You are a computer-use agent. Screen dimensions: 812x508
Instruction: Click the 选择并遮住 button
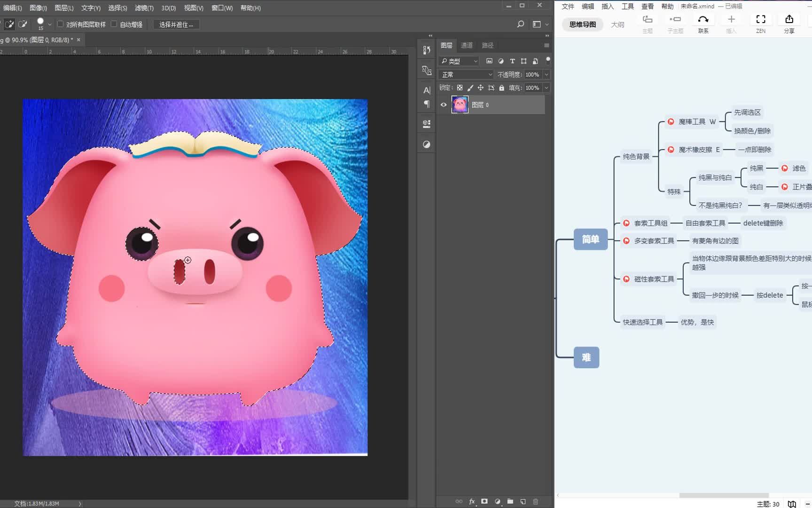(176, 24)
